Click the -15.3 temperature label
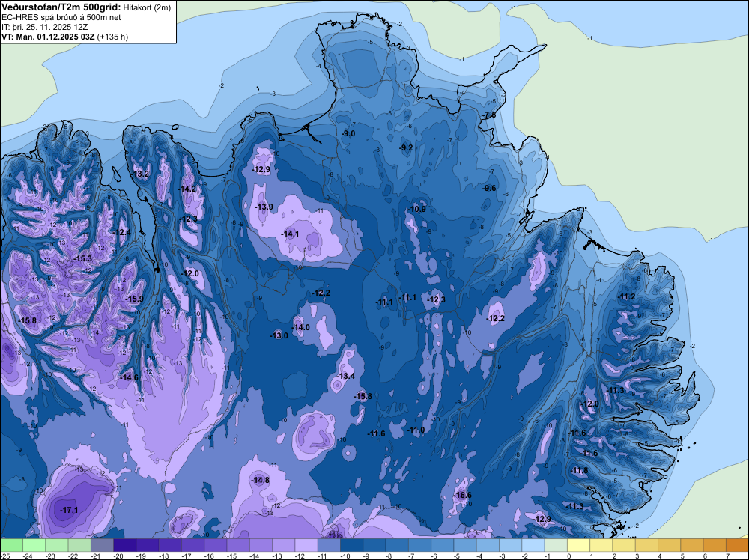749x560 pixels. 82,258
